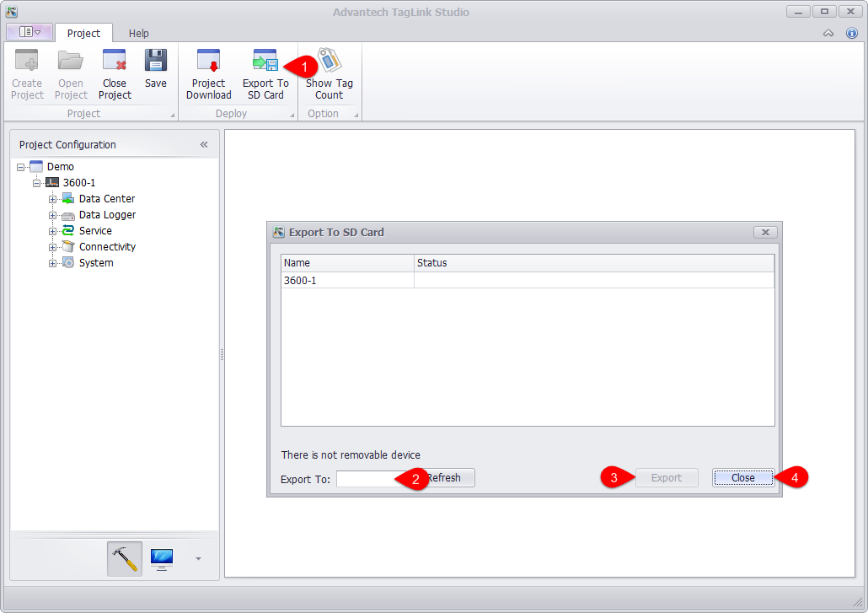This screenshot has width=868, height=613.
Task: Click the Close Project icon
Action: 115,63
